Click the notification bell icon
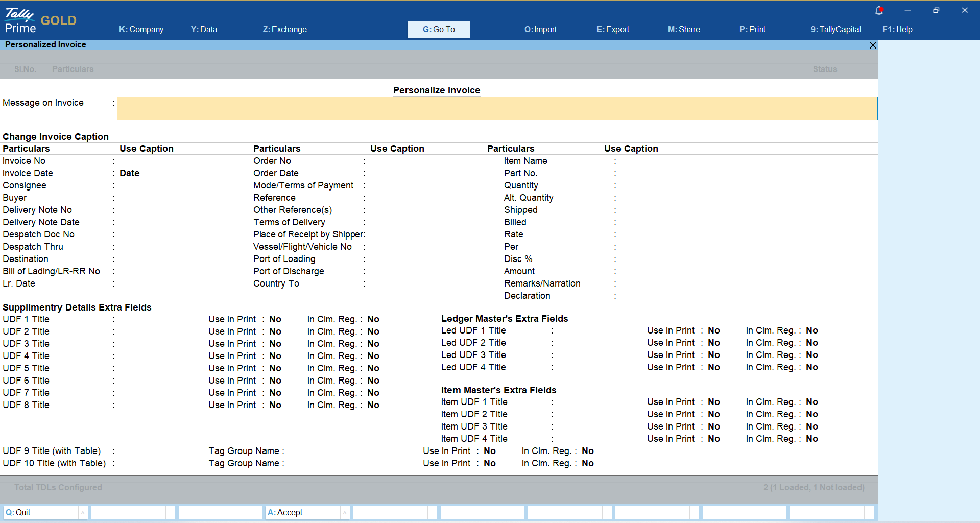The image size is (980, 523). 879,10
